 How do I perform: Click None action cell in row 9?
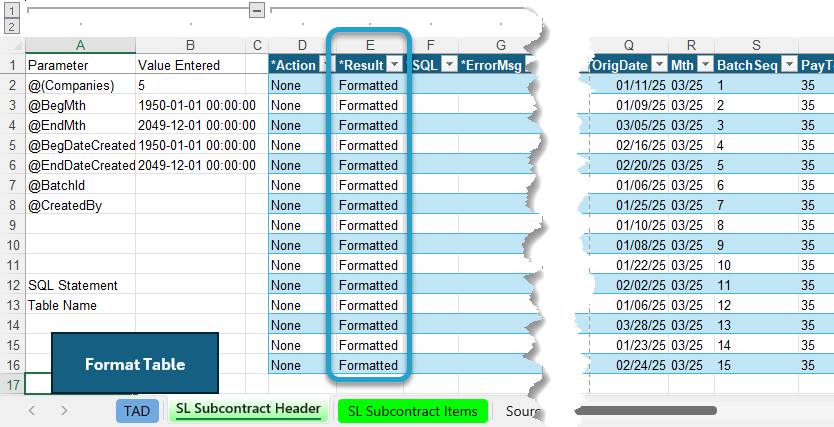click(302, 225)
